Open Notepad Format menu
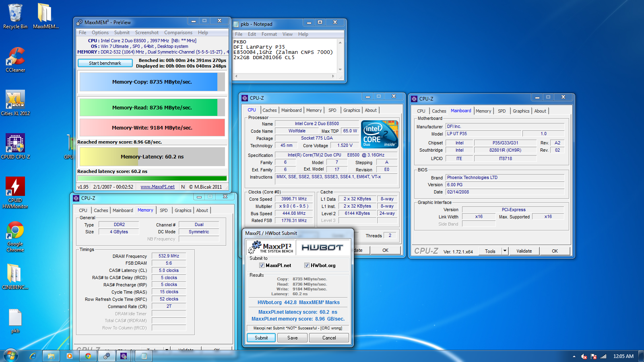The image size is (644, 362). click(x=269, y=34)
